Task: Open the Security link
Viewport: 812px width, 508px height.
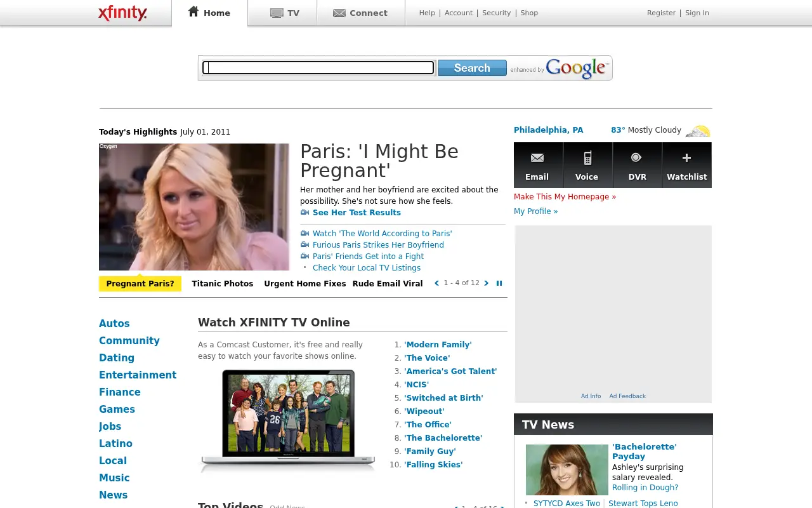Action: 496,13
